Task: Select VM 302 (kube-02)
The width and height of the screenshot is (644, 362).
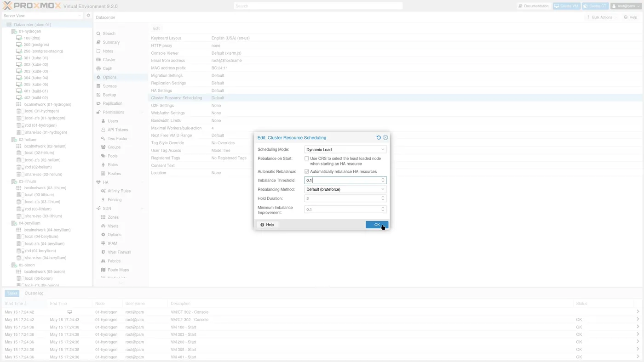Action: [x=36, y=64]
